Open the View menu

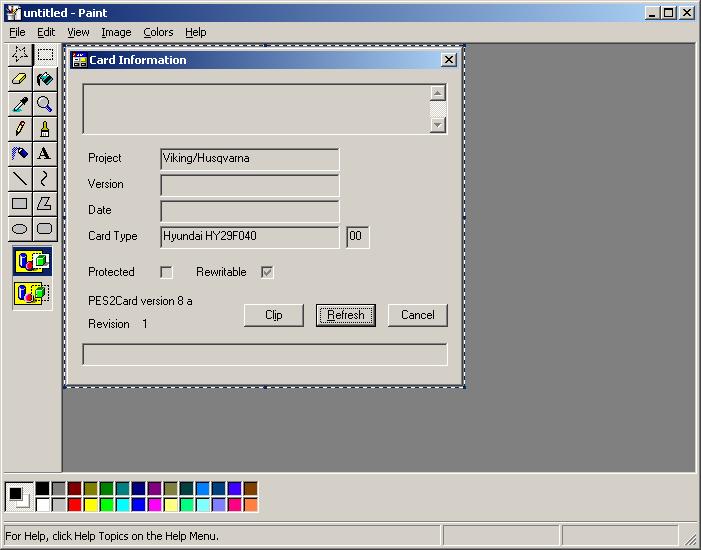(x=78, y=32)
